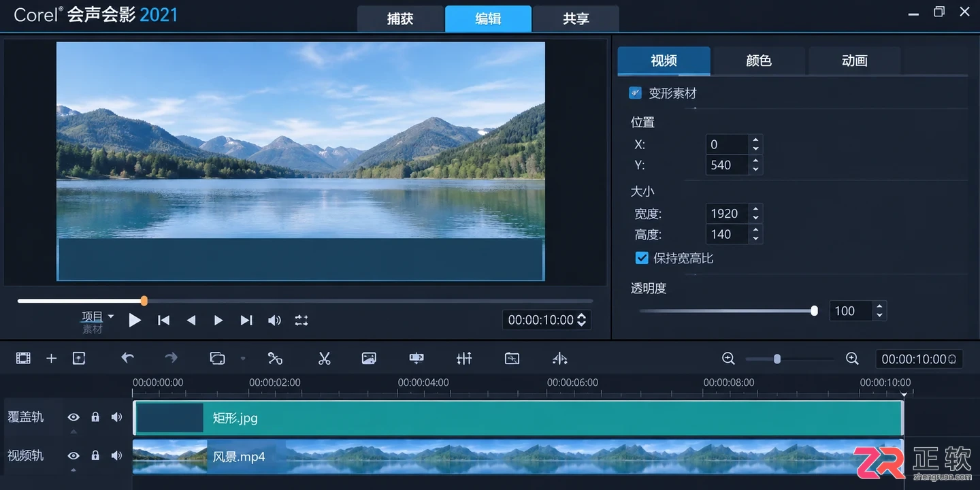Open the 项目/素材 preview mode dropdown
This screenshot has height=490, width=980.
[111, 316]
